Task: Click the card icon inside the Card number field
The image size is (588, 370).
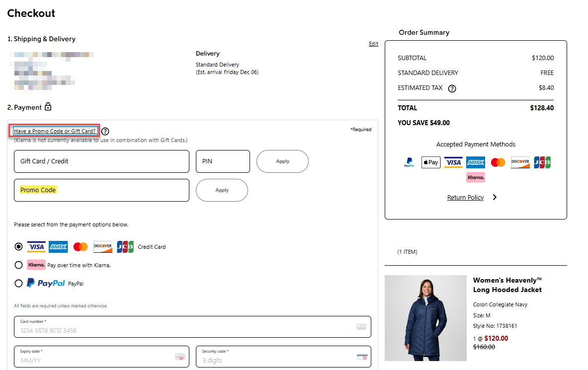Action: [362, 327]
